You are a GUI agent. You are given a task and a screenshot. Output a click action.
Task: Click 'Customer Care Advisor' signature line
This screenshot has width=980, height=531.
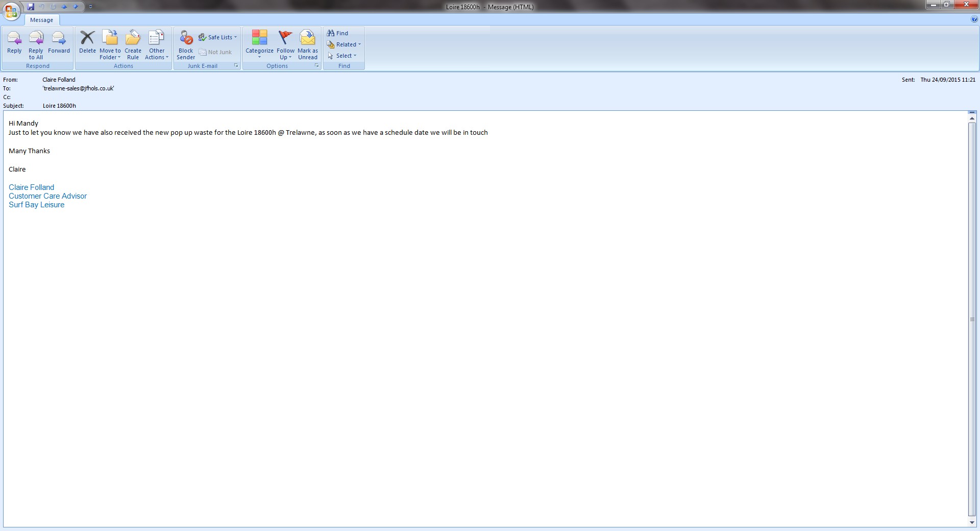point(47,196)
